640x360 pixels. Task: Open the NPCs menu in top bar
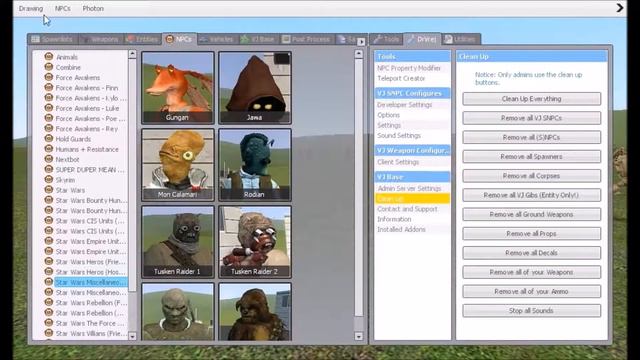point(62,9)
